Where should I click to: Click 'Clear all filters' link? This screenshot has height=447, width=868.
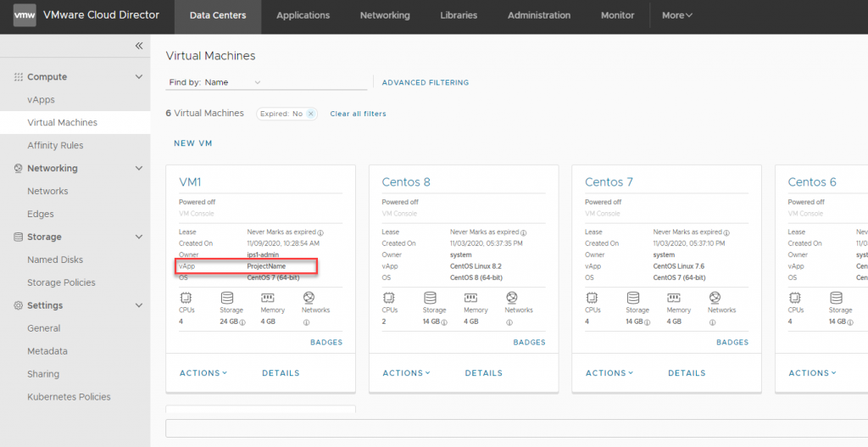tap(359, 114)
